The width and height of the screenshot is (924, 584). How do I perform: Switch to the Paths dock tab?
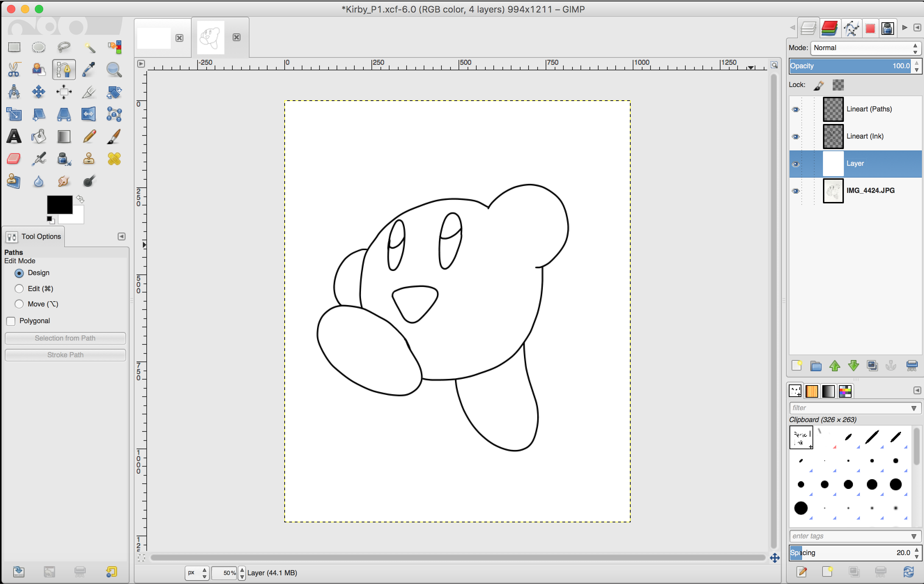tap(851, 28)
